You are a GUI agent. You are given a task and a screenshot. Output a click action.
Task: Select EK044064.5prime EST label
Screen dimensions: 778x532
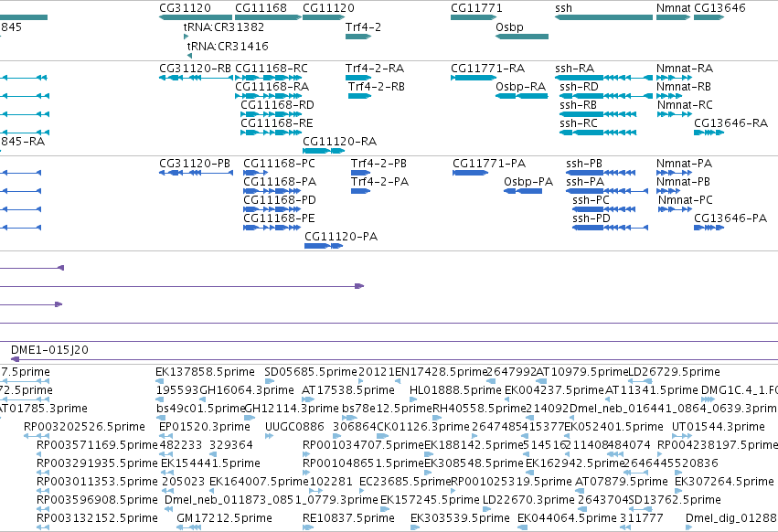click(x=567, y=518)
